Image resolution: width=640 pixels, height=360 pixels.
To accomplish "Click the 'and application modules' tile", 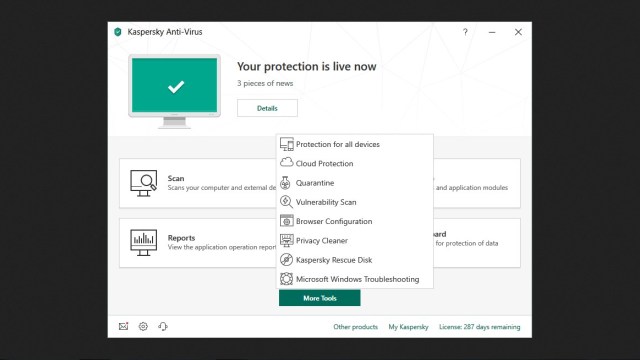I will [477, 183].
